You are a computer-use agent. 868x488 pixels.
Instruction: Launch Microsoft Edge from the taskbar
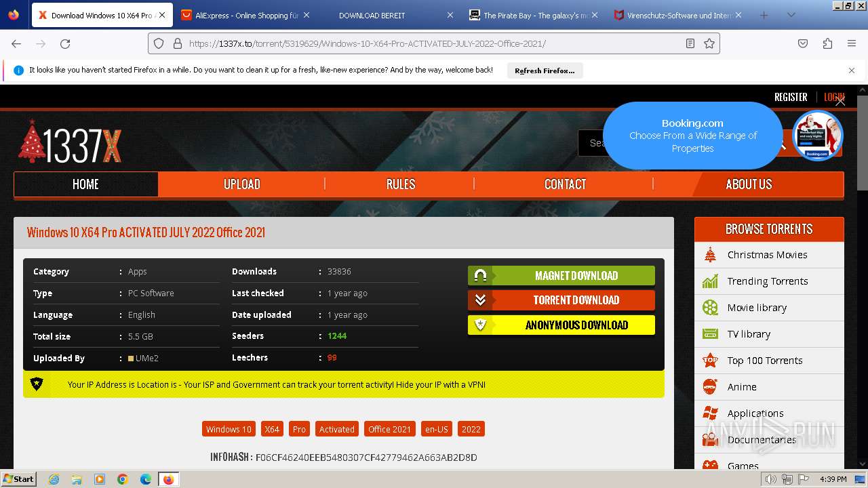pos(146,479)
